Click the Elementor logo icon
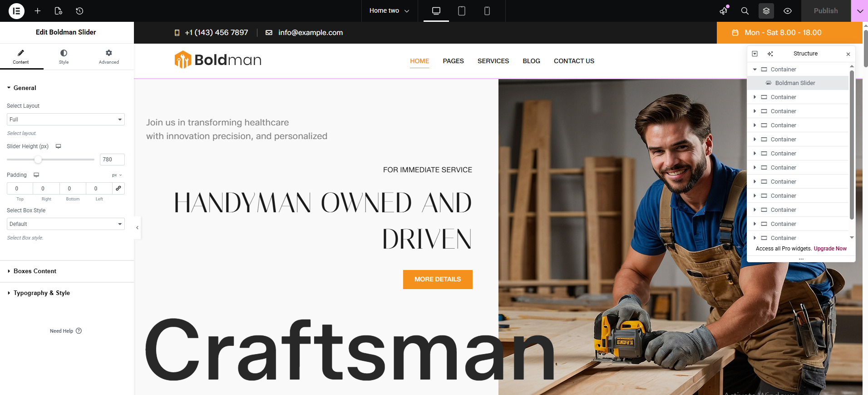The height and width of the screenshot is (395, 868). point(16,11)
